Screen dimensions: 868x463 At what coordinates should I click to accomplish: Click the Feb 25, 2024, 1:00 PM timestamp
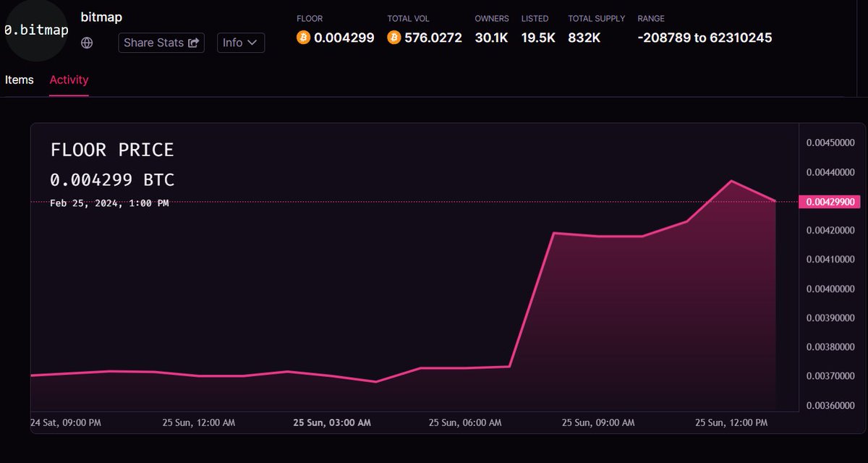pos(109,203)
